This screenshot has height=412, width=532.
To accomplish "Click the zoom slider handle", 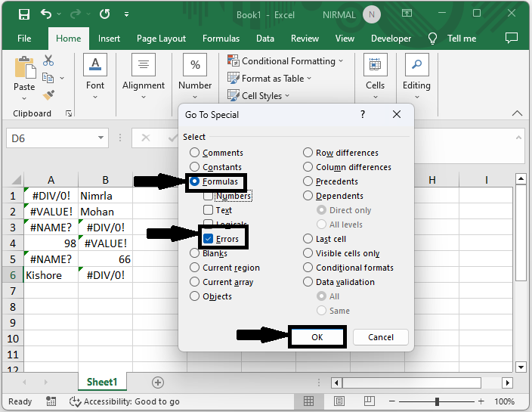I will 437,402.
